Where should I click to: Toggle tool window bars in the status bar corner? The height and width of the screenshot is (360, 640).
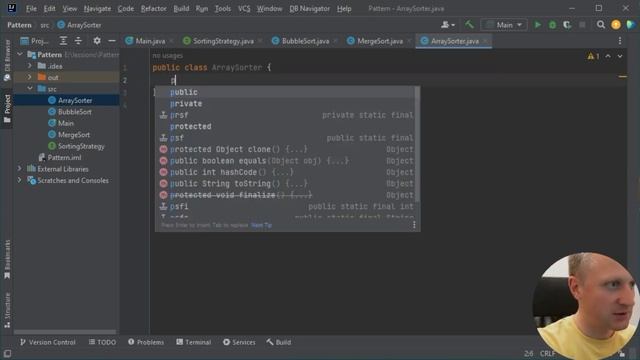tap(7, 353)
